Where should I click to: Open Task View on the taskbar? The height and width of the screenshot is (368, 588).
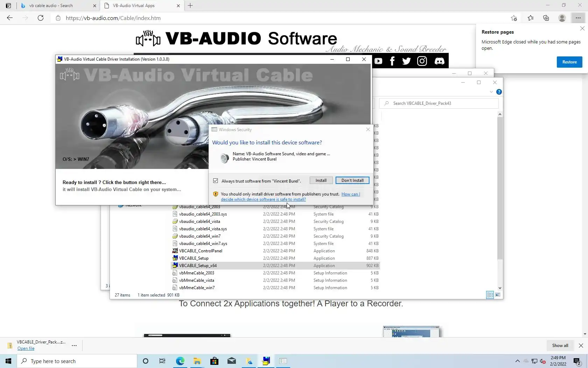tap(162, 361)
